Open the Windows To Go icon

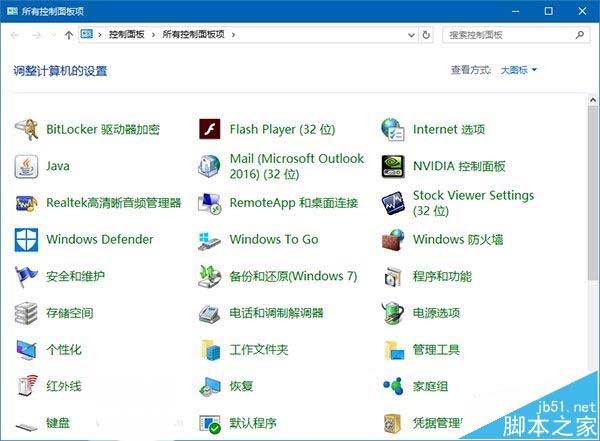pos(209,240)
